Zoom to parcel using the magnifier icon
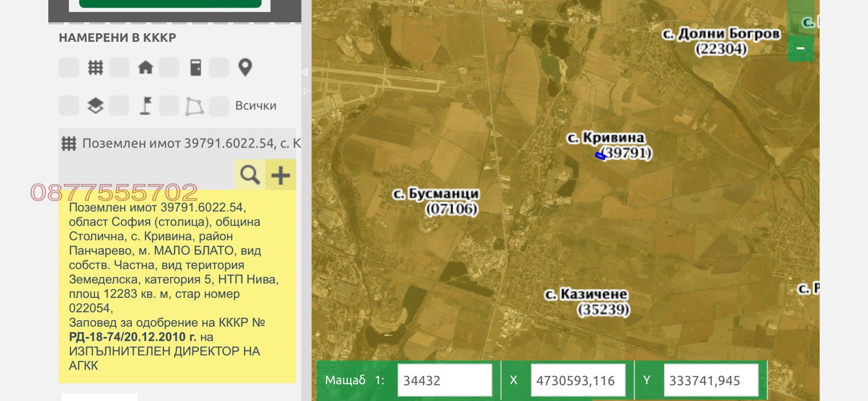The width and height of the screenshot is (868, 401). click(250, 175)
